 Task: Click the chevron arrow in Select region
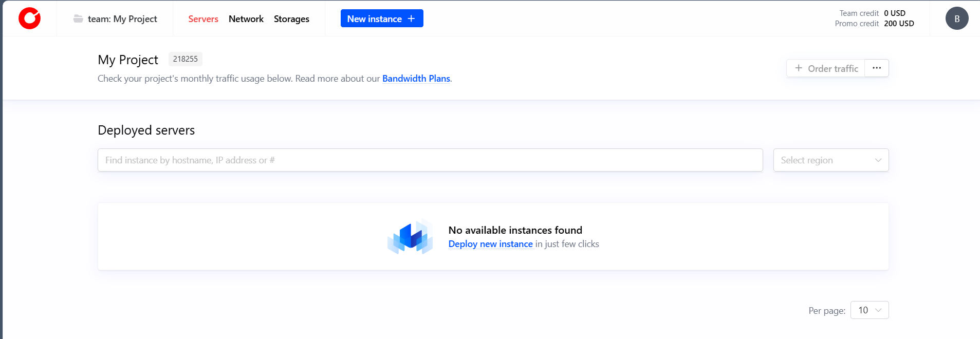[x=878, y=160]
